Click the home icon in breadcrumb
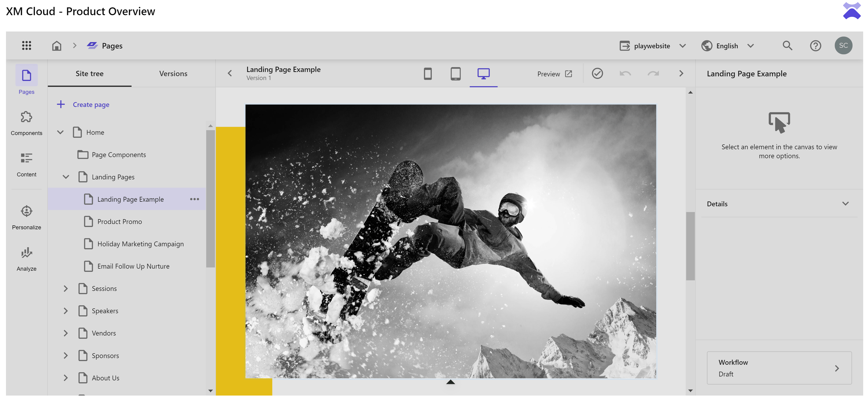Screen dimensions: 868x399 coord(57,46)
